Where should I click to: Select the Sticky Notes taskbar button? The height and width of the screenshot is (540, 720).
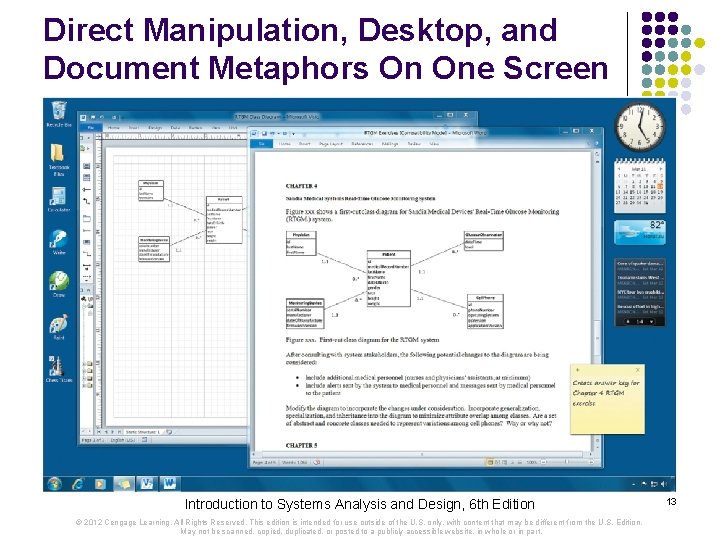(124, 484)
